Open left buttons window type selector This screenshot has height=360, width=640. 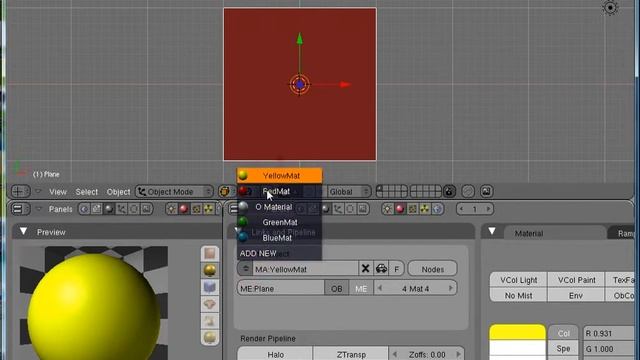pos(20,209)
